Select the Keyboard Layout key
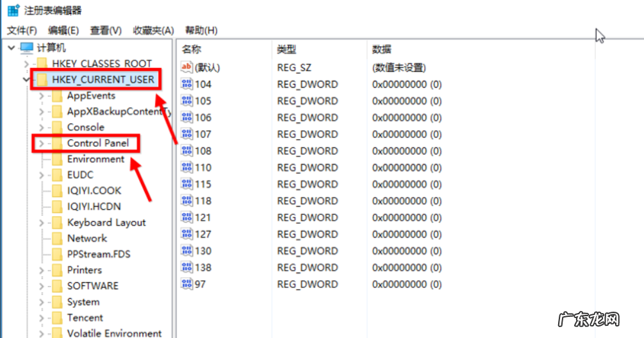 [106, 223]
